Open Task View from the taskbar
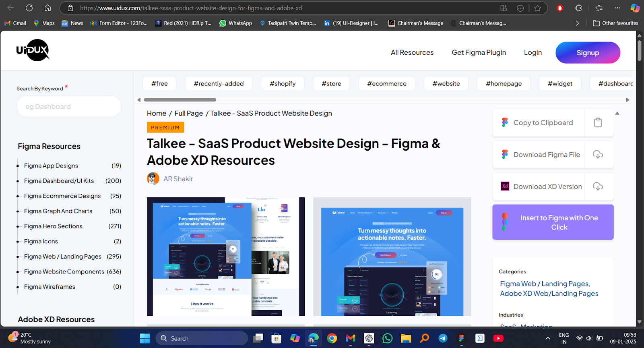Viewport: 644px width, 348px height. (258, 338)
